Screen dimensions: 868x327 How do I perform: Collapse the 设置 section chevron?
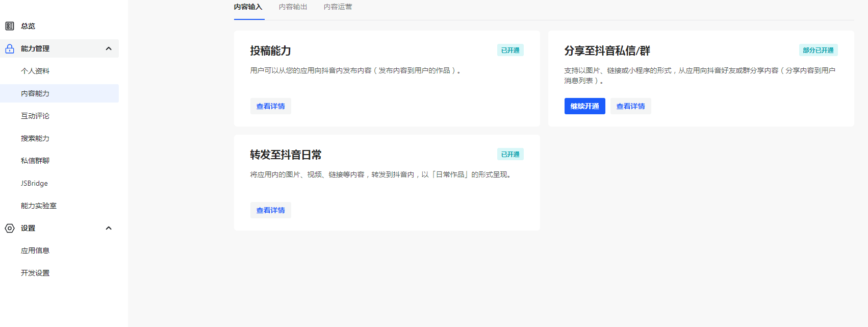(x=109, y=228)
